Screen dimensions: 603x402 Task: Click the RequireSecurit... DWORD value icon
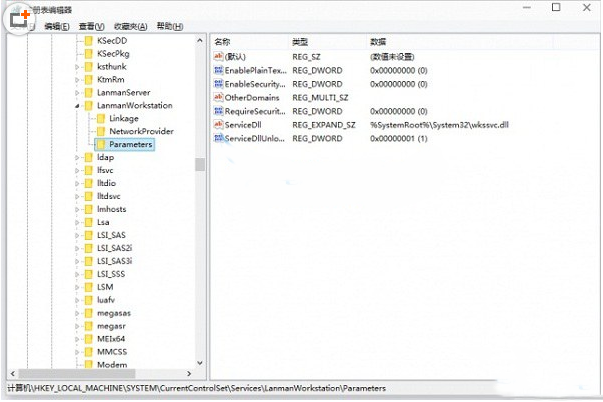click(218, 111)
